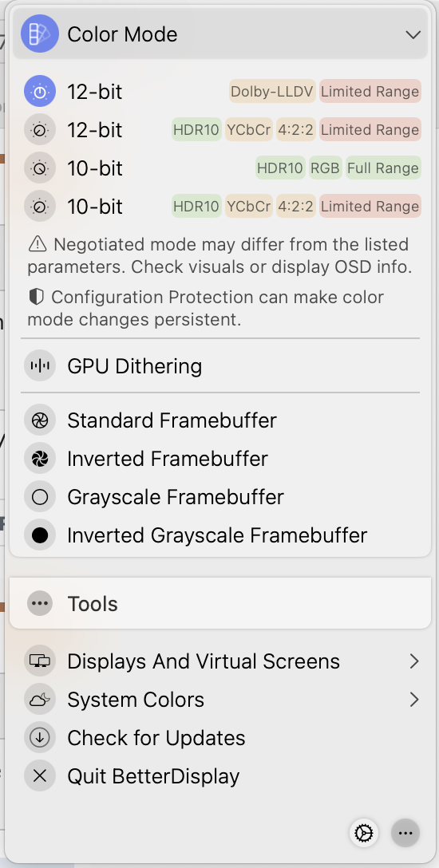Click the Tools ellipsis icon
This screenshot has height=868, width=439.
coord(40,603)
